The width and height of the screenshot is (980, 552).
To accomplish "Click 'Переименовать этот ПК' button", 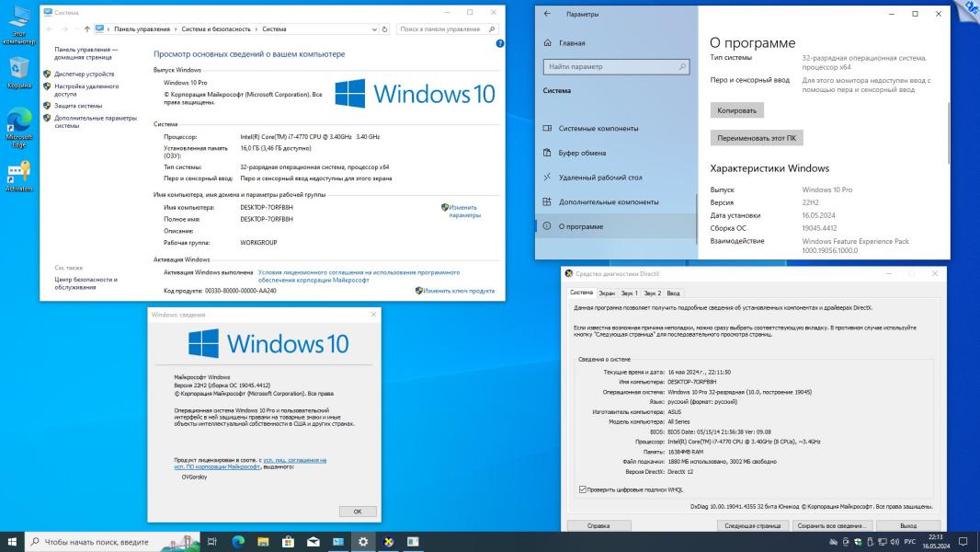I will point(757,138).
